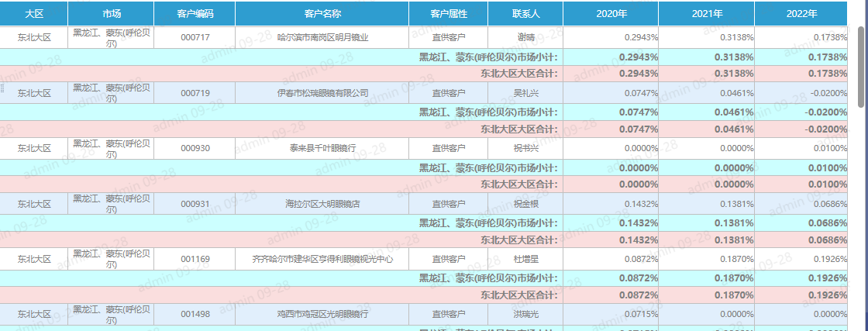Viewport: 868px width, 331px height.
Task: Click the 大区合计 row 2022 value 0.1738%
Action: pyautogui.click(x=828, y=74)
